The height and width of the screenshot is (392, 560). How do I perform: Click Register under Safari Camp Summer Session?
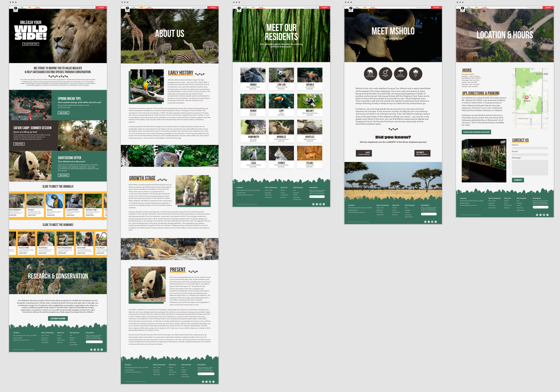click(19, 144)
